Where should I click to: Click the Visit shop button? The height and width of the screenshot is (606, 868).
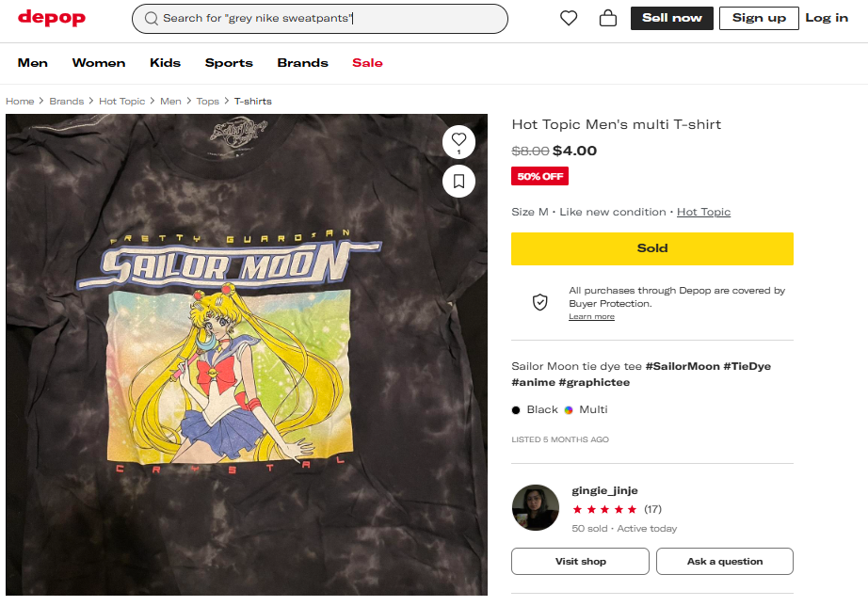tap(580, 562)
